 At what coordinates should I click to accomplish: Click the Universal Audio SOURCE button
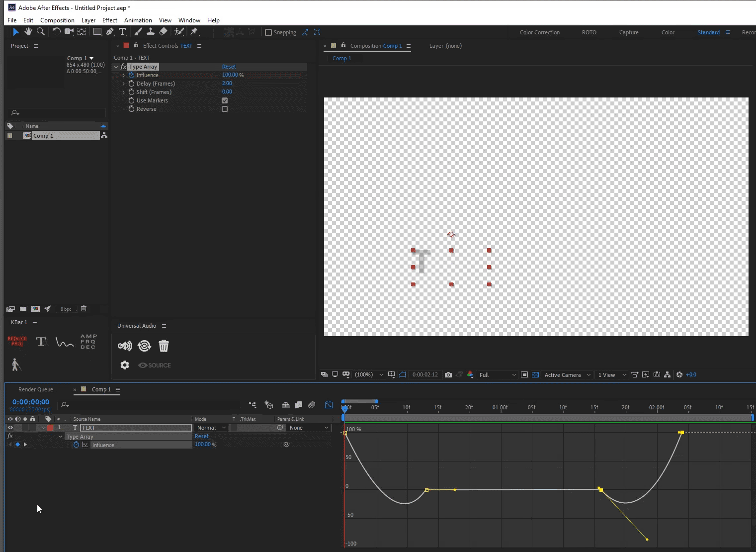(155, 365)
